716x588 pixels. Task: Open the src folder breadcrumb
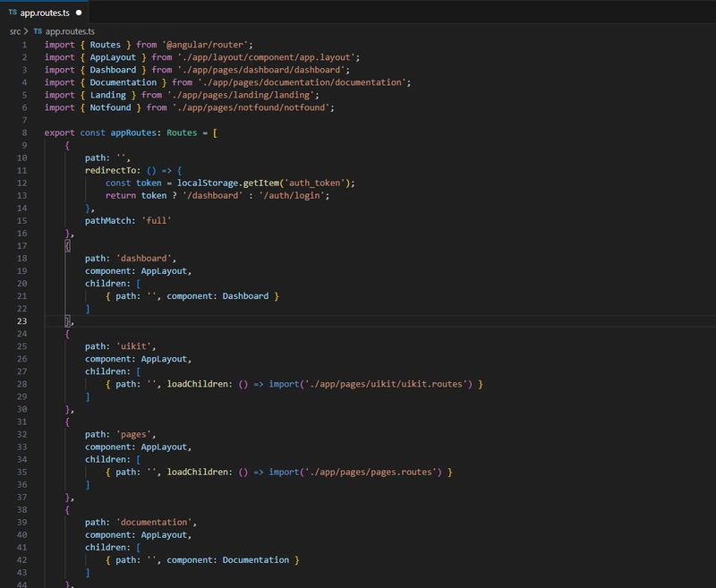click(14, 31)
